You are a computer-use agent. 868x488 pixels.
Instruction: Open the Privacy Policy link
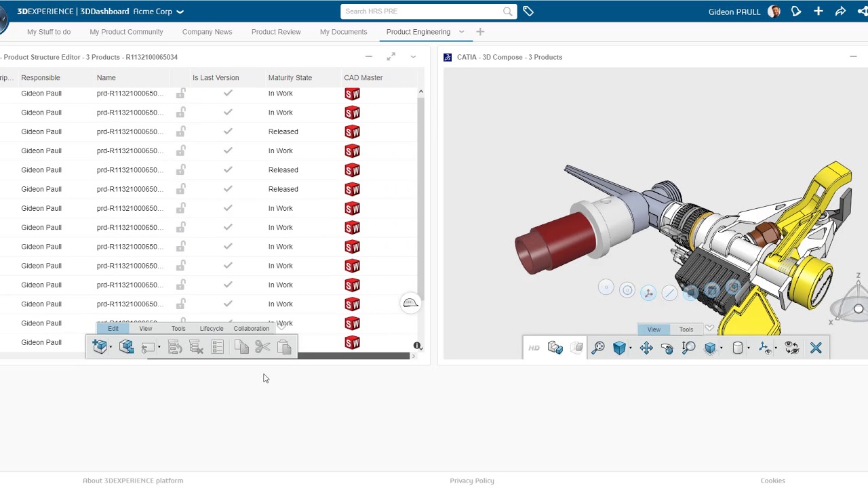click(472, 481)
